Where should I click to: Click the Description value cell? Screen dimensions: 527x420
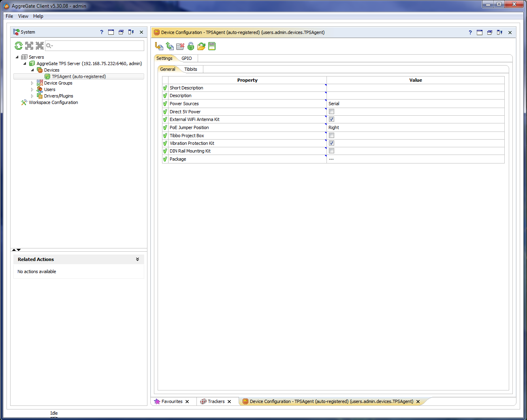[x=416, y=95]
